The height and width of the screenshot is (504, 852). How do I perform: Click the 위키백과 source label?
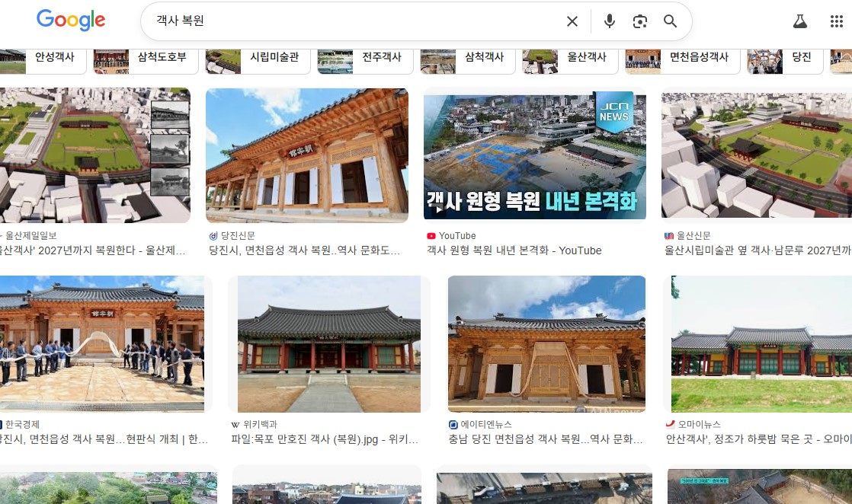(261, 424)
